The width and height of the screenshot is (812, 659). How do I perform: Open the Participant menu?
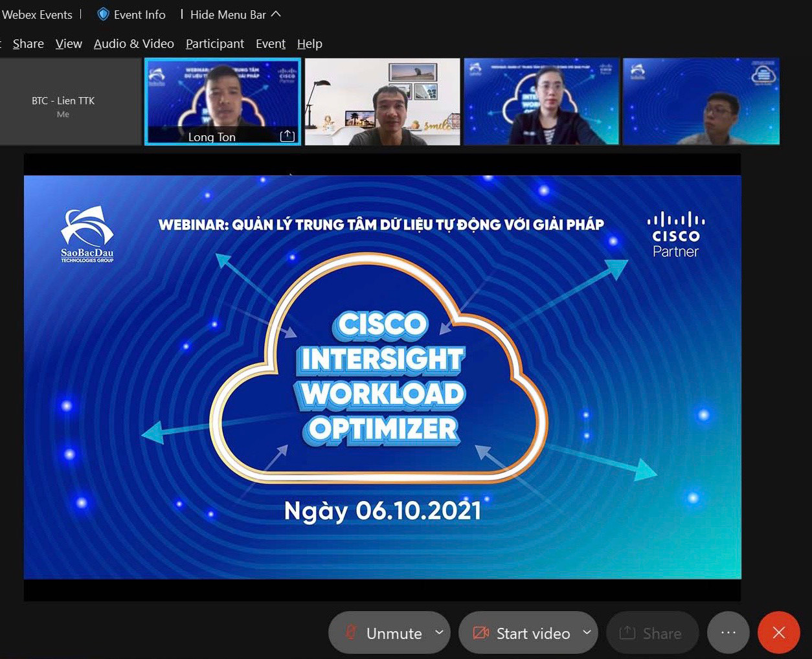pyautogui.click(x=215, y=44)
